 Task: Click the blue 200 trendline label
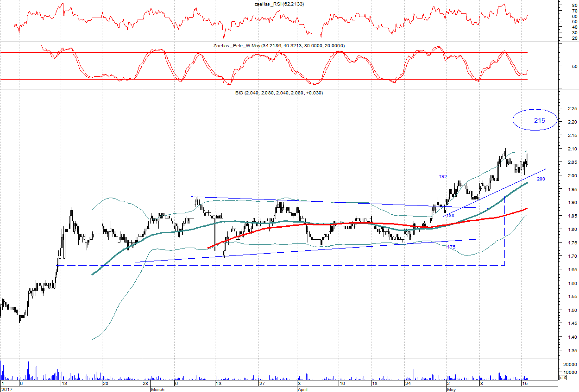tap(541, 179)
